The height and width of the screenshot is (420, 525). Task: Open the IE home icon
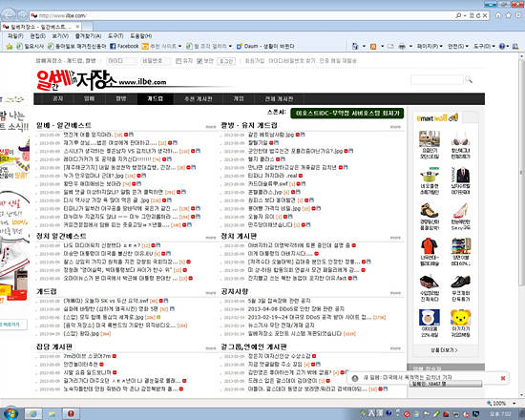(498, 15)
